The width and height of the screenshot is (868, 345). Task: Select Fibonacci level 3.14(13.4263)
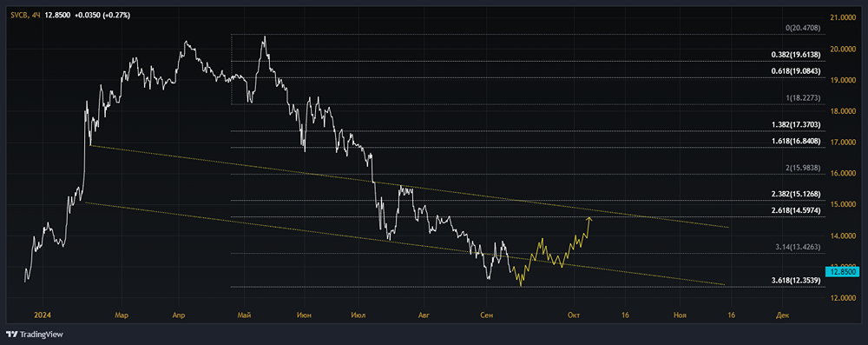[x=798, y=247]
